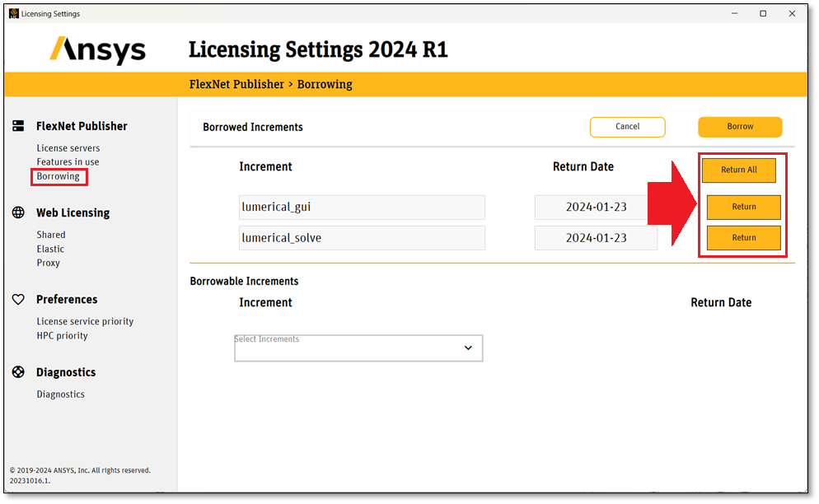Click the FlexNet Publisher section heading
This screenshot has height=504, width=819.
pyautogui.click(x=82, y=126)
